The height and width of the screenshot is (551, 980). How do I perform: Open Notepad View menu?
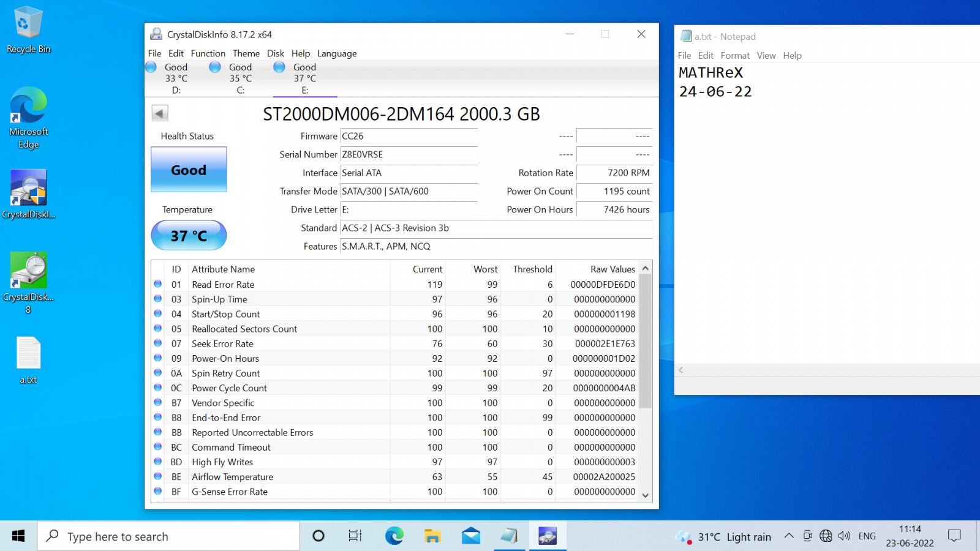click(766, 55)
